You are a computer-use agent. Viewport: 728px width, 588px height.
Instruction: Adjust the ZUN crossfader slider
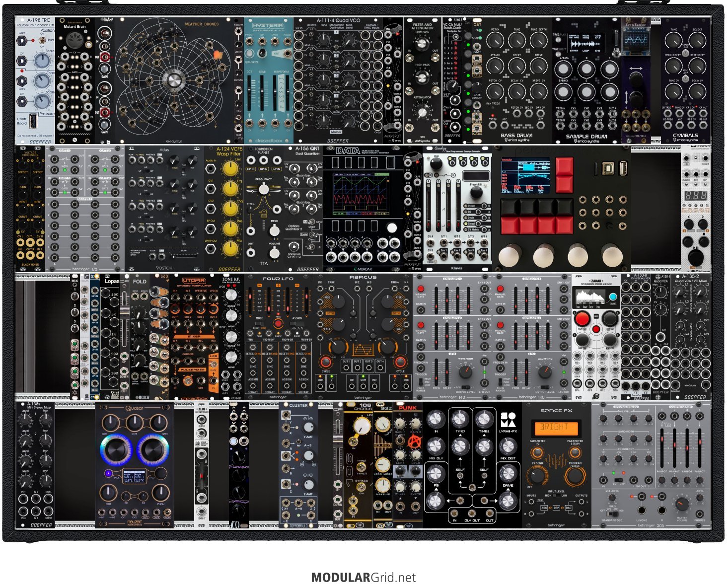click(201, 477)
